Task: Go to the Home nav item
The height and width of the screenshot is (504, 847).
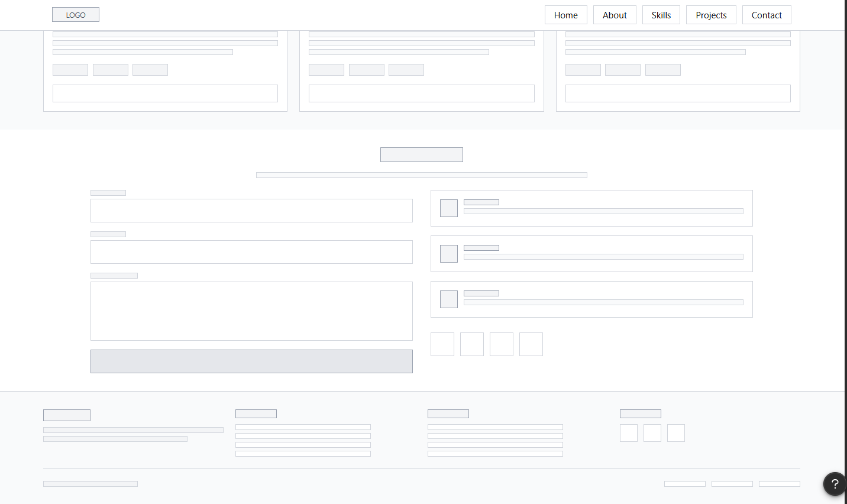Action: [566, 15]
